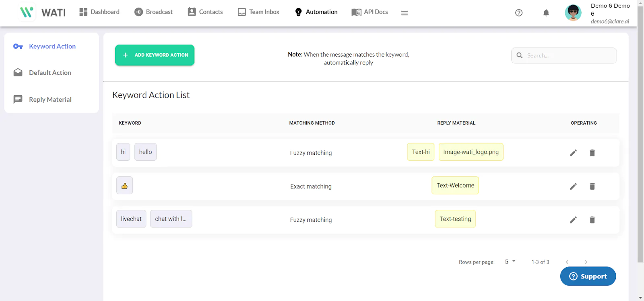Select Default Action in sidebar
The height and width of the screenshot is (301, 644).
click(x=52, y=73)
